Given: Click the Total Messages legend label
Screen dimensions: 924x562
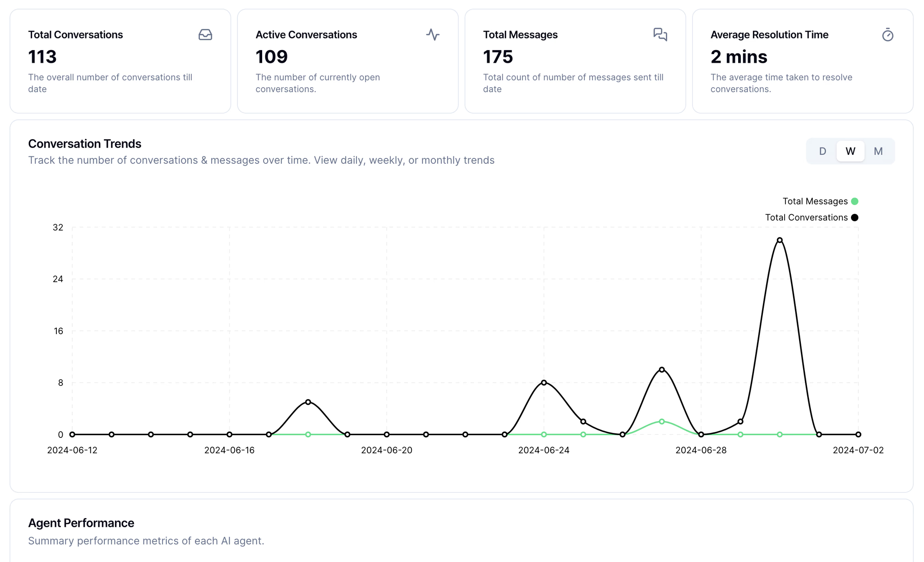Looking at the screenshot, I should click(x=815, y=201).
